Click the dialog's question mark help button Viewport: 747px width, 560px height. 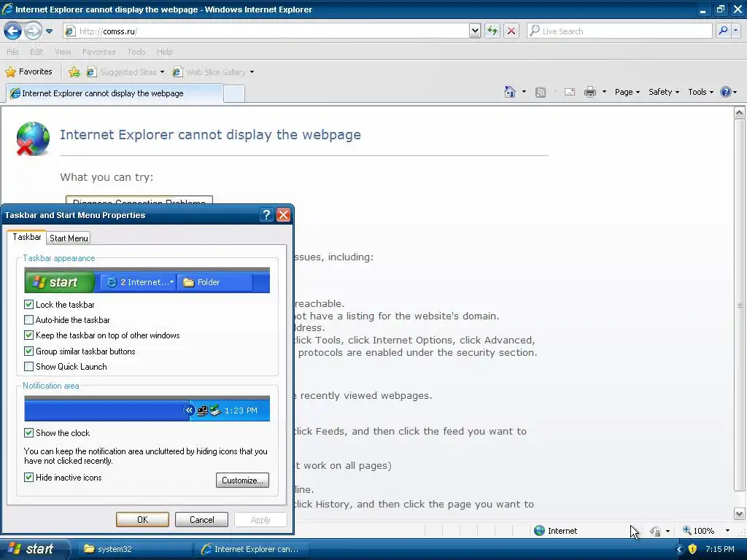(x=266, y=215)
